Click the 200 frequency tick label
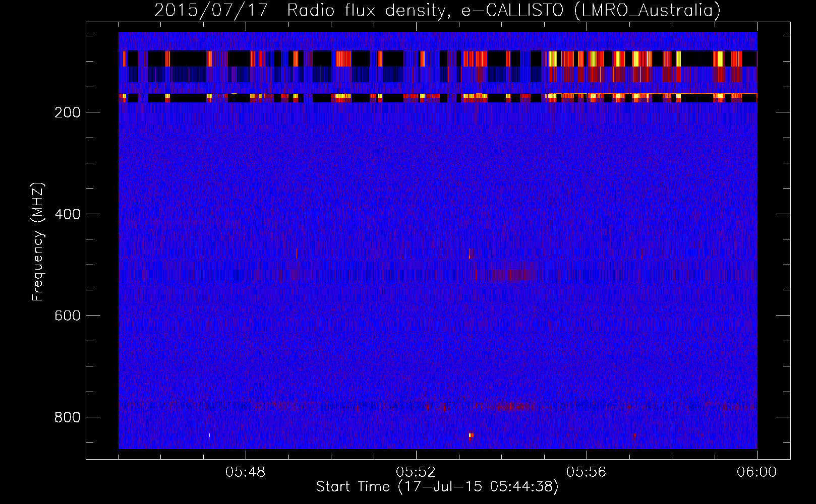This screenshot has width=816, height=504. tap(68, 112)
